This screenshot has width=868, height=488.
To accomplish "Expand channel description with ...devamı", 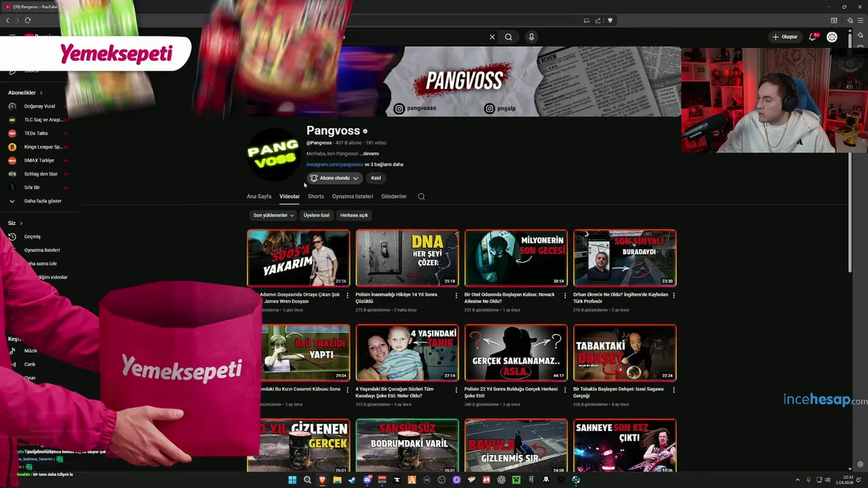I will [x=370, y=154].
